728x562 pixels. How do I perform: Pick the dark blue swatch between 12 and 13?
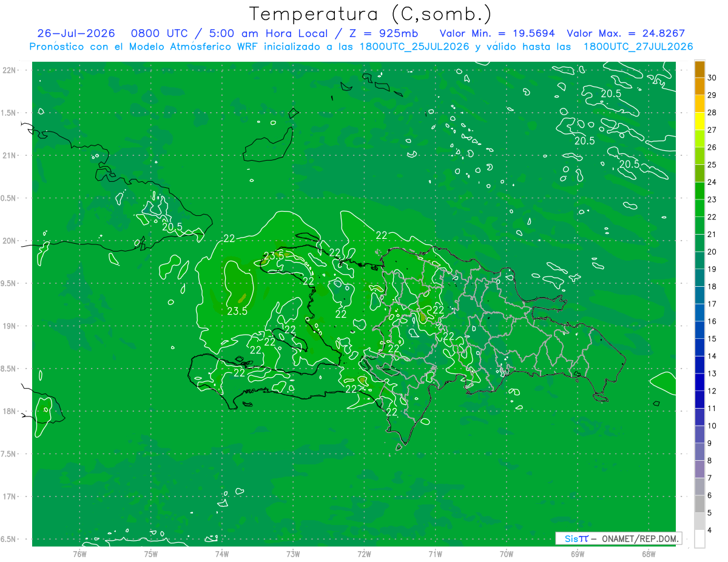pos(699,382)
